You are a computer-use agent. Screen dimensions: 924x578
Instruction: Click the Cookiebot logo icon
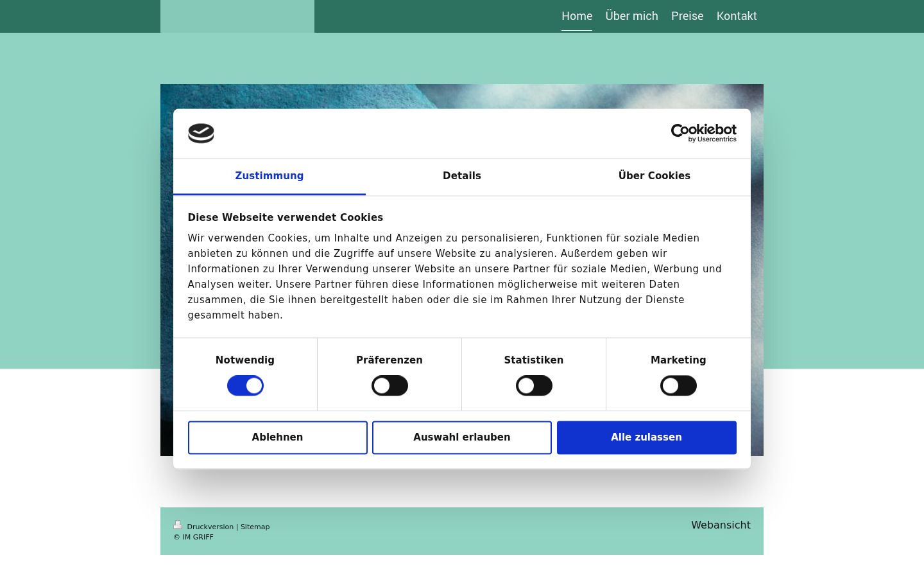click(201, 134)
